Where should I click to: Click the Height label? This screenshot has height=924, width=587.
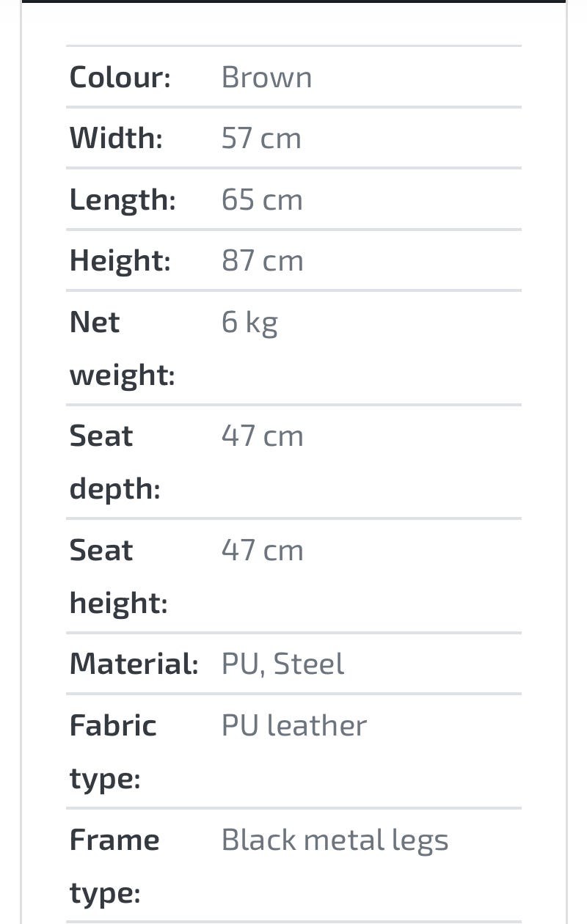[x=120, y=260]
